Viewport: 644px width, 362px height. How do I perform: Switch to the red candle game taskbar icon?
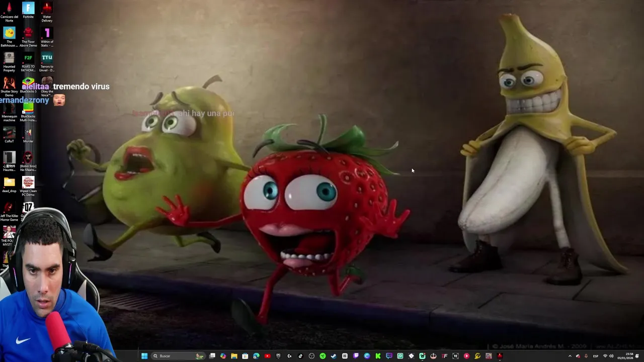(x=500, y=356)
